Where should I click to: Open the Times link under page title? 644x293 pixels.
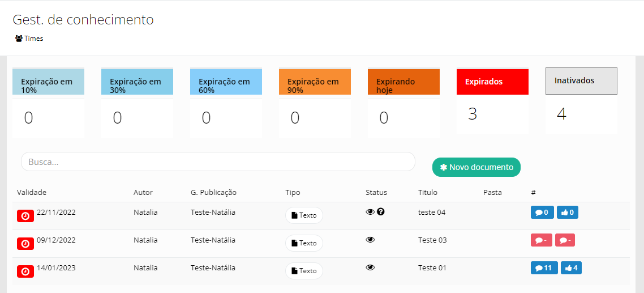pos(29,39)
